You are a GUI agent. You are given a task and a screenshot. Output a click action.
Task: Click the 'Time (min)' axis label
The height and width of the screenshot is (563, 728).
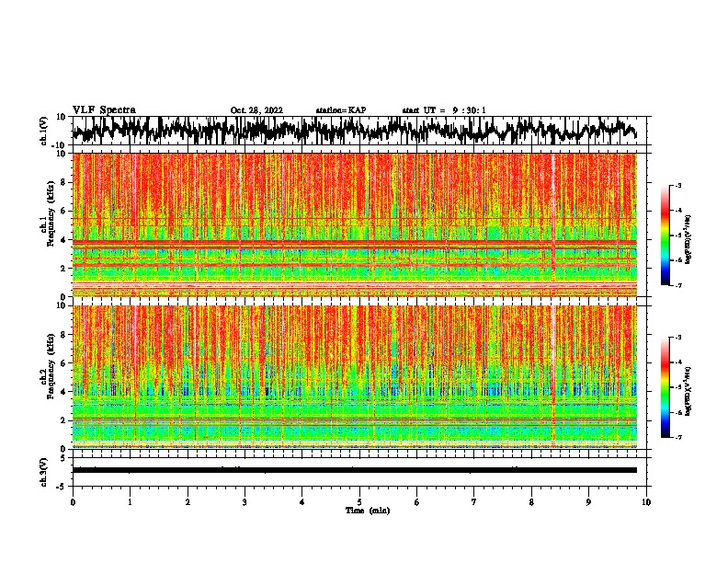click(368, 511)
